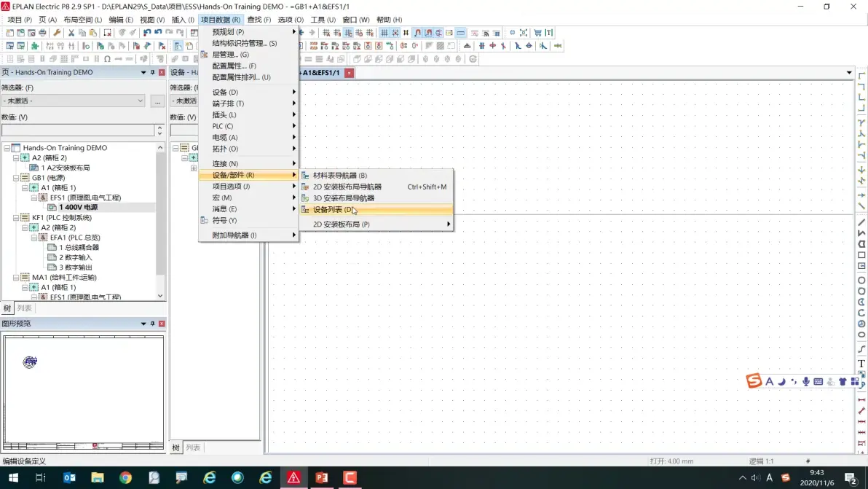Close the =GB1+A1&EFS1/1 page tab
868x489 pixels.
(350, 73)
